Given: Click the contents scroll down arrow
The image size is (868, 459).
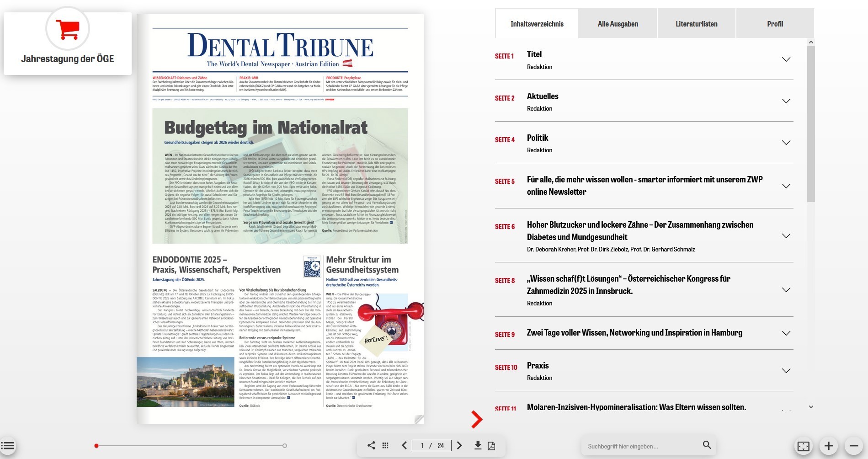Looking at the screenshot, I should (811, 407).
